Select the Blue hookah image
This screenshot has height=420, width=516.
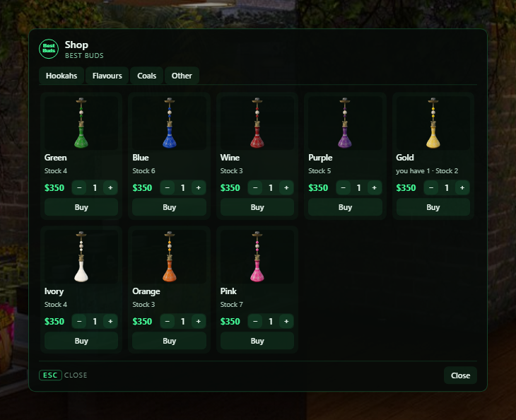[170, 123]
